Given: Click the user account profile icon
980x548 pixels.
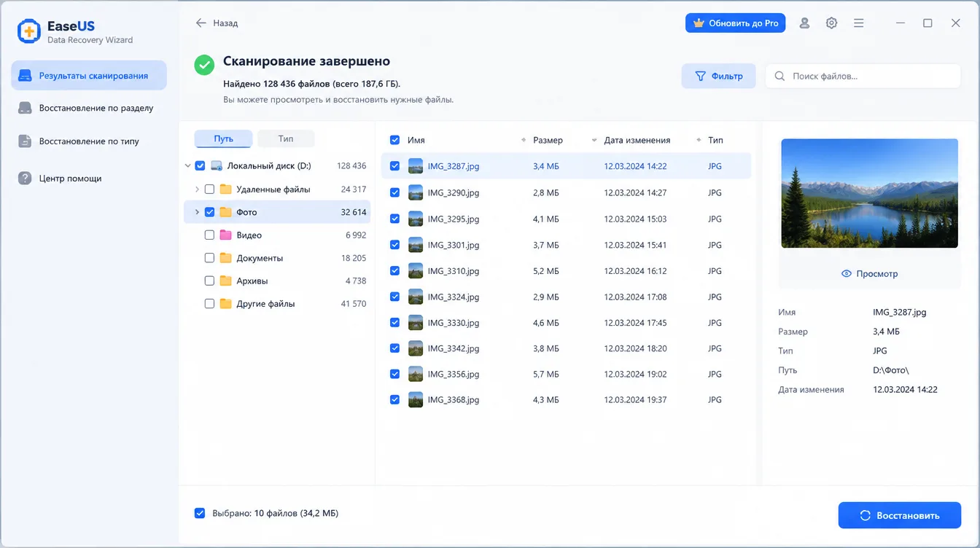Looking at the screenshot, I should [804, 23].
